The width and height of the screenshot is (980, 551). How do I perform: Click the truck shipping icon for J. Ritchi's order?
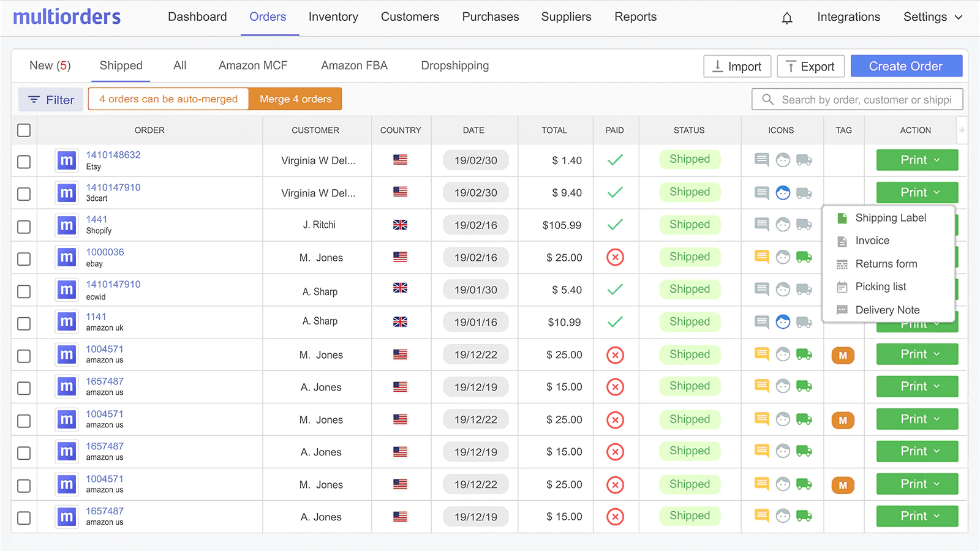804,225
